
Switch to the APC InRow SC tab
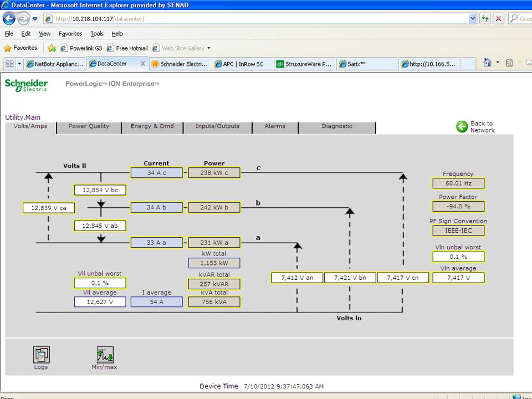coord(243,64)
